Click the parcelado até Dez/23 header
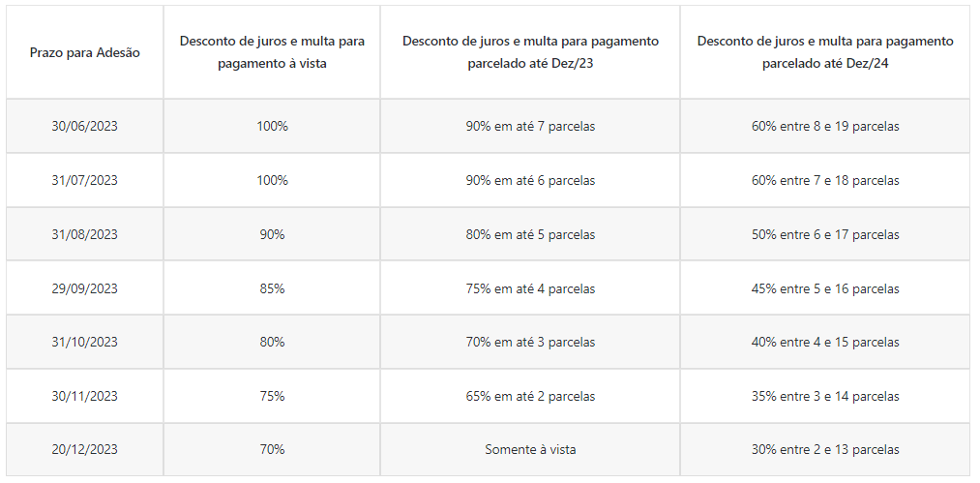980x483 pixels. coord(530,52)
